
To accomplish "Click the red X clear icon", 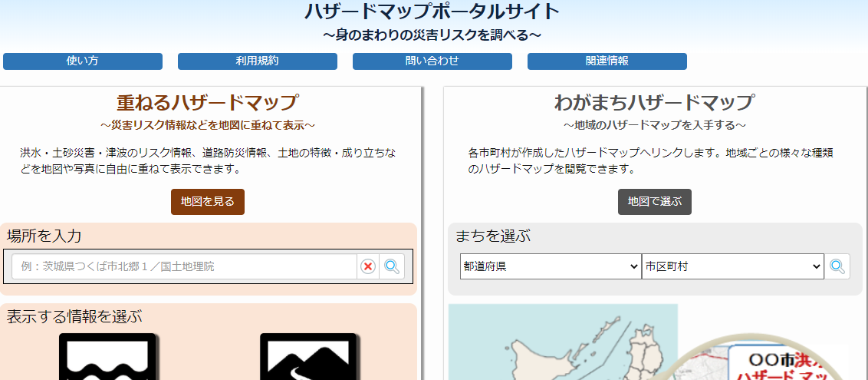I will [368, 266].
